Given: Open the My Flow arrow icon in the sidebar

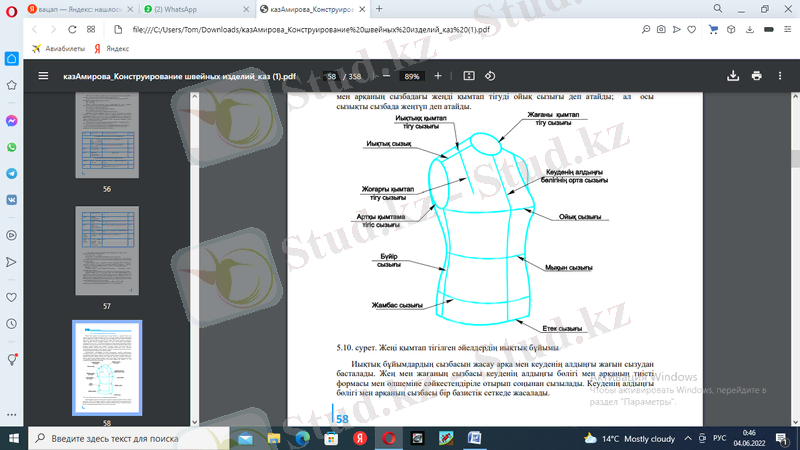Looking at the screenshot, I should pos(11,262).
